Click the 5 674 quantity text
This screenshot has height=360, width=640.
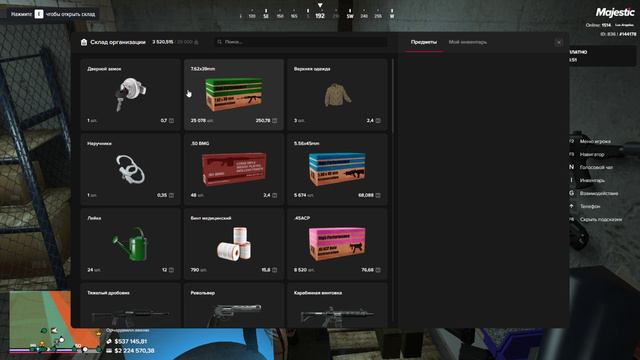tap(300, 196)
